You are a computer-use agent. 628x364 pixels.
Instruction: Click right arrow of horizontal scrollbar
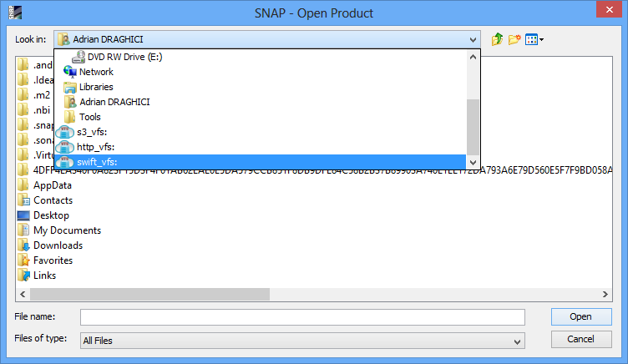pos(605,295)
